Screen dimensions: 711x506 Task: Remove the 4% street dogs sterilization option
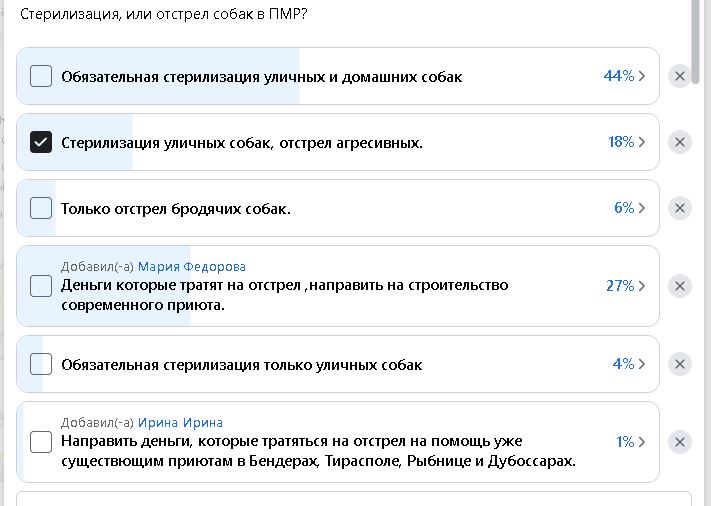pyautogui.click(x=680, y=364)
